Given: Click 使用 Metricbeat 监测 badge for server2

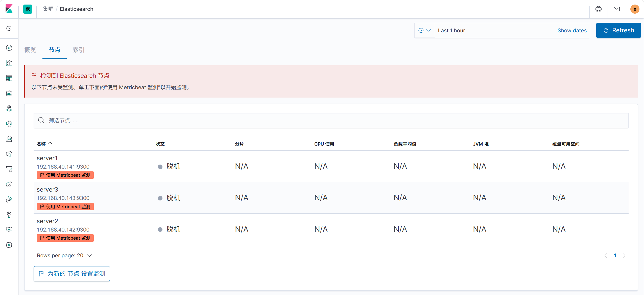Looking at the screenshot, I should click(x=65, y=238).
